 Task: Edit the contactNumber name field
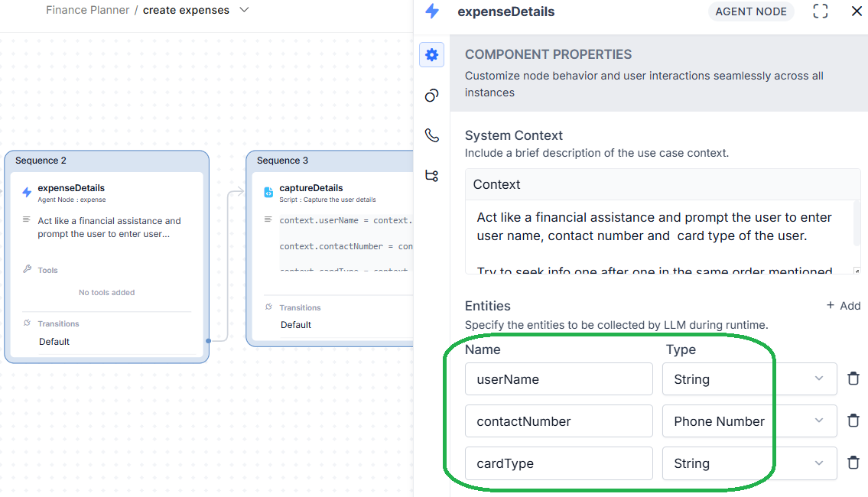558,421
